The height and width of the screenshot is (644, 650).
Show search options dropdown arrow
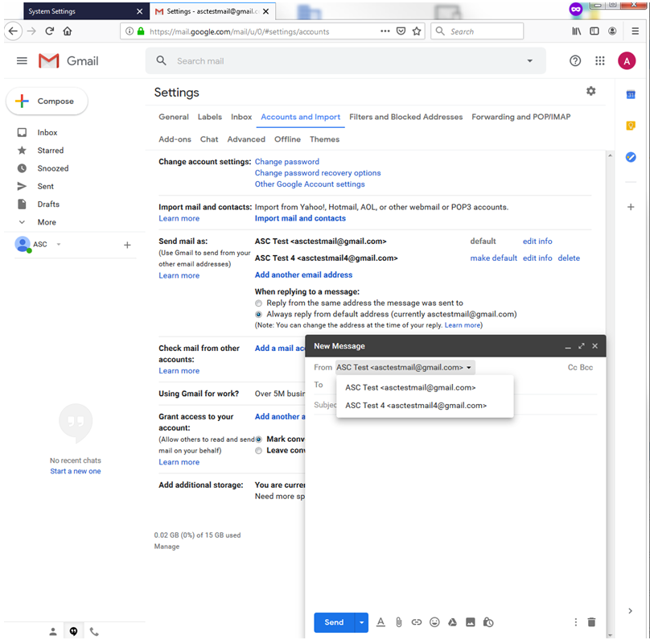tap(529, 61)
